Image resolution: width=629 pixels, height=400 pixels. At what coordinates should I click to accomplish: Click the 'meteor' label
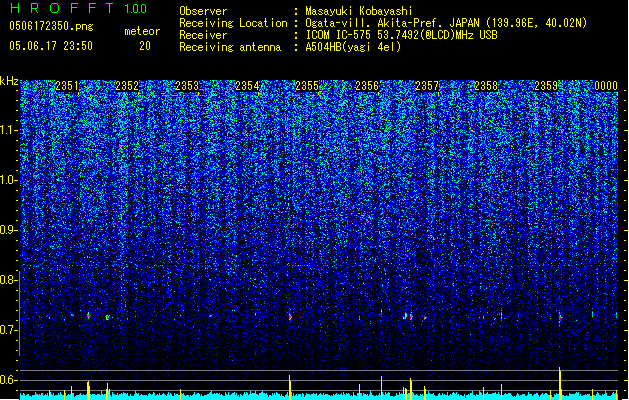[x=142, y=31]
